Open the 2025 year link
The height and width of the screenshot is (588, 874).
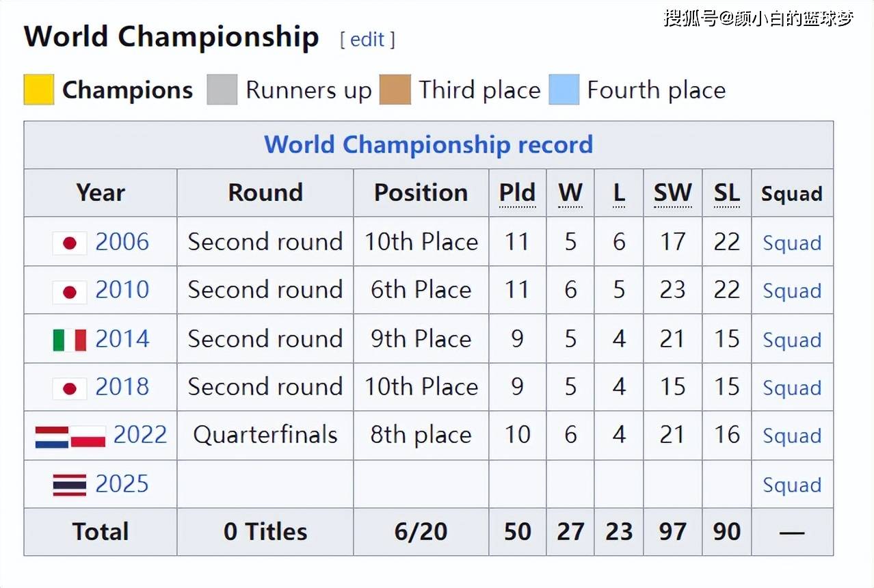point(122,484)
